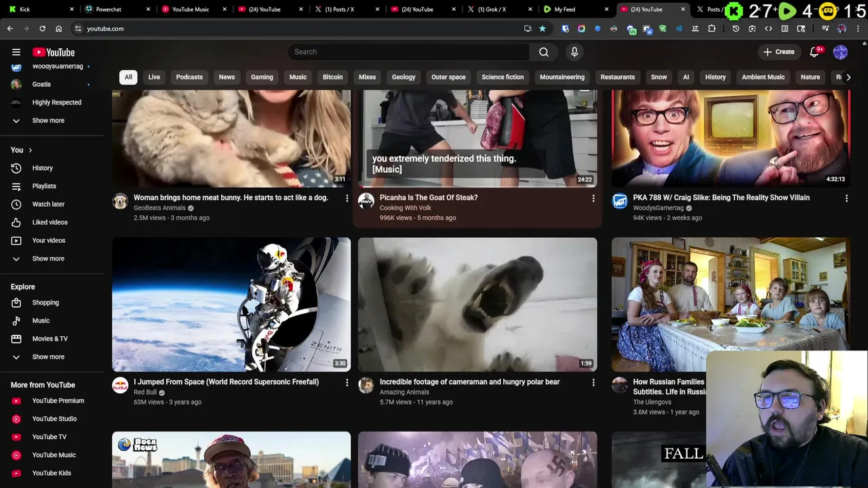Open more options for the meat bunny video

tap(347, 199)
